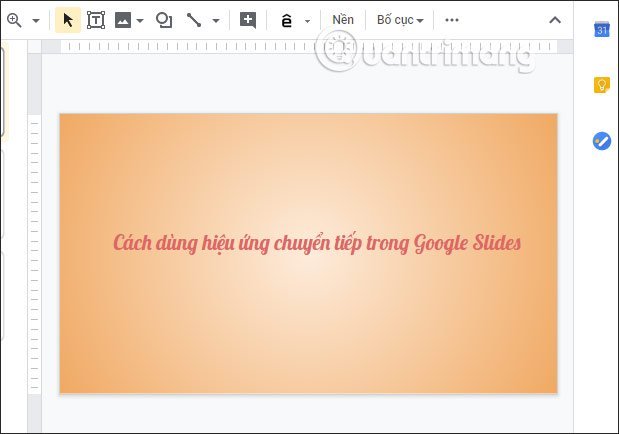619x434 pixels.
Task: Click the zoom magnifier tool
Action: [14, 20]
